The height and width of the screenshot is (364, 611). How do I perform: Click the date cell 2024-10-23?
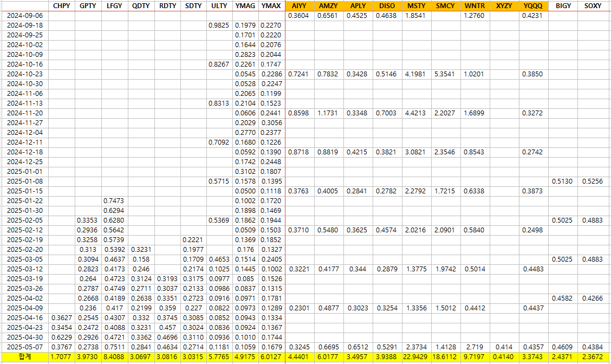pos(25,74)
